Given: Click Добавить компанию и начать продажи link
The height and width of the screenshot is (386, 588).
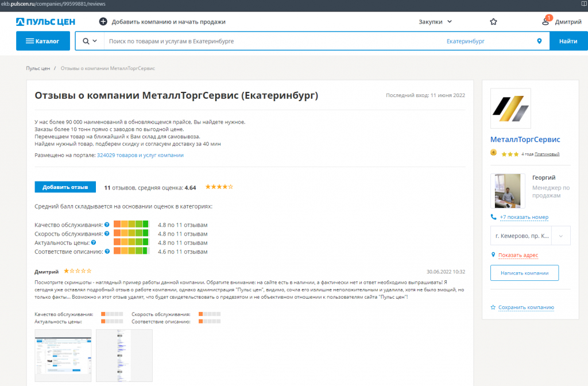Looking at the screenshot, I should (168, 22).
